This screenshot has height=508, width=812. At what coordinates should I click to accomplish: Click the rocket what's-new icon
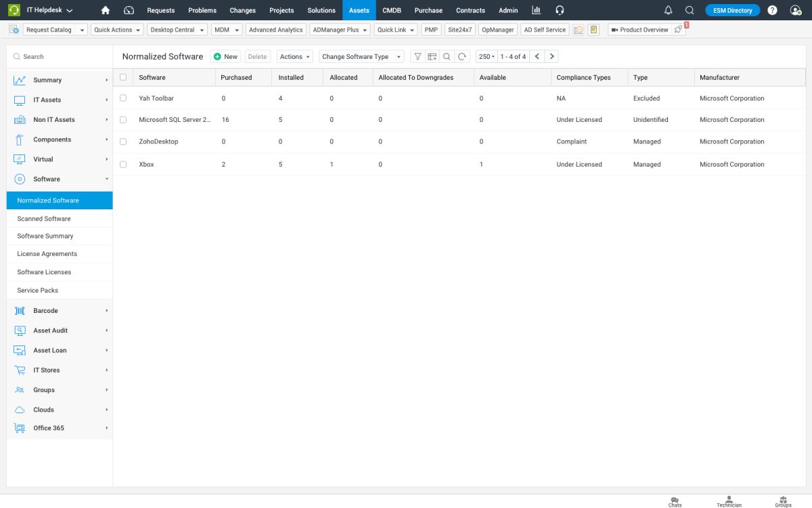(679, 30)
